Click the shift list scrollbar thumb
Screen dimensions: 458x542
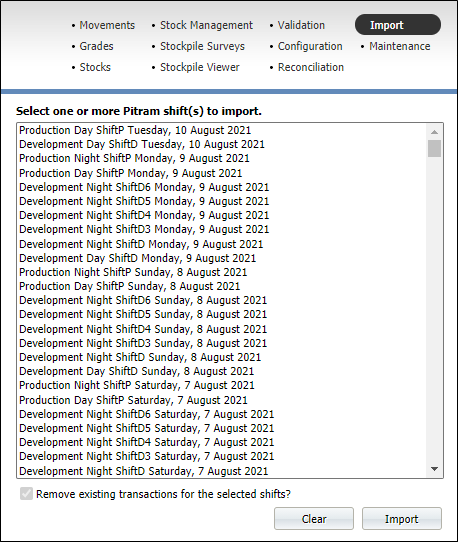pyautogui.click(x=434, y=149)
